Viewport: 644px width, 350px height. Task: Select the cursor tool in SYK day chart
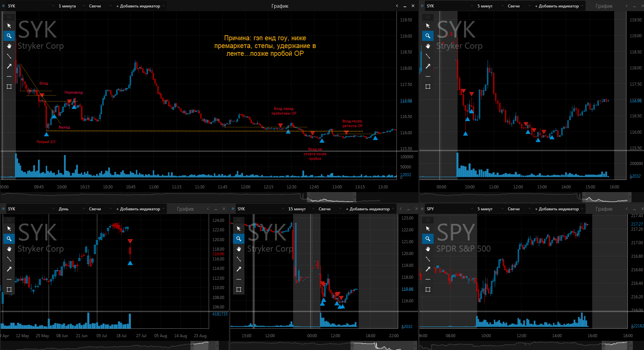tap(9, 229)
